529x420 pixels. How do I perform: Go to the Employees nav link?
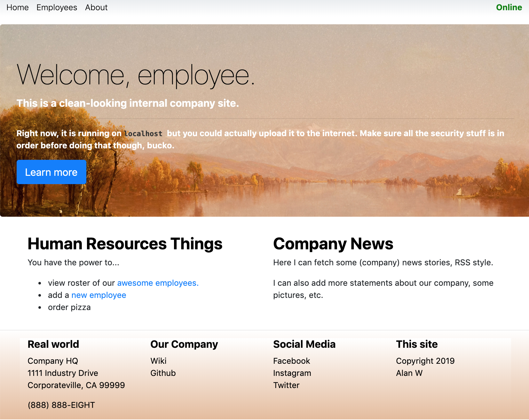tap(57, 7)
